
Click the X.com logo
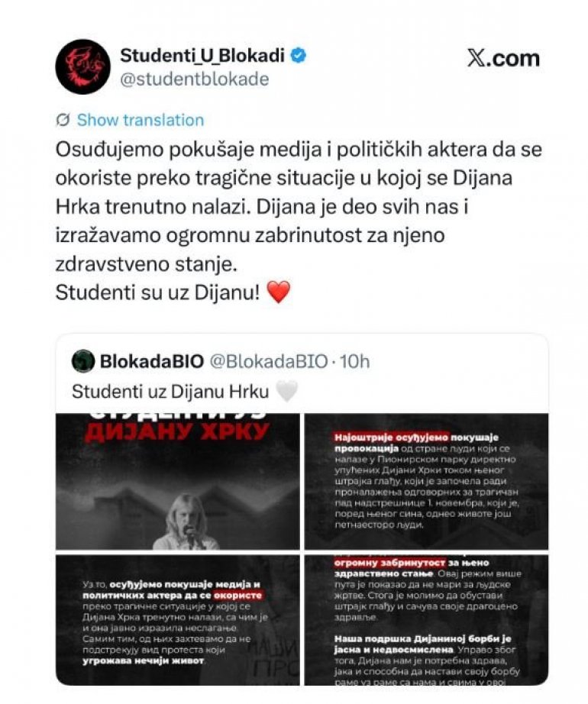point(503,58)
